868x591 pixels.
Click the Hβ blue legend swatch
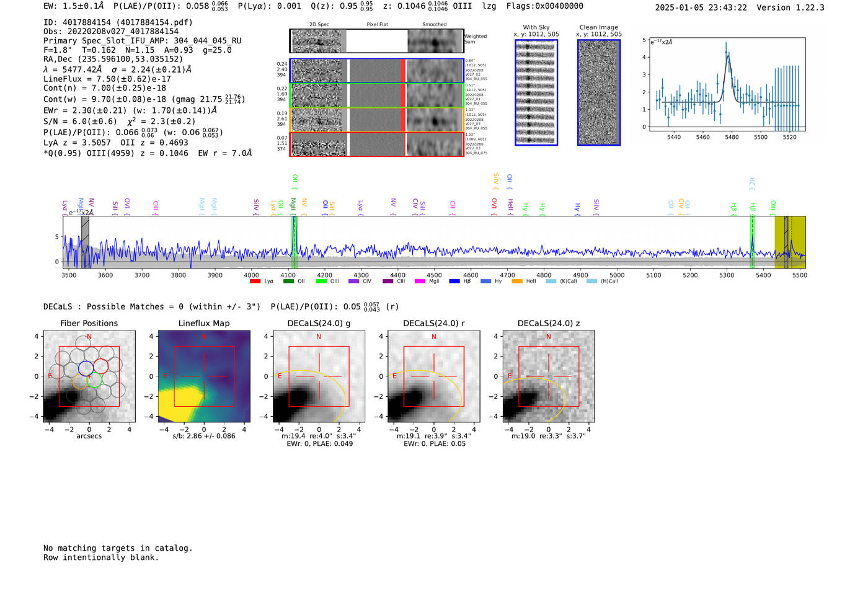pyautogui.click(x=454, y=282)
